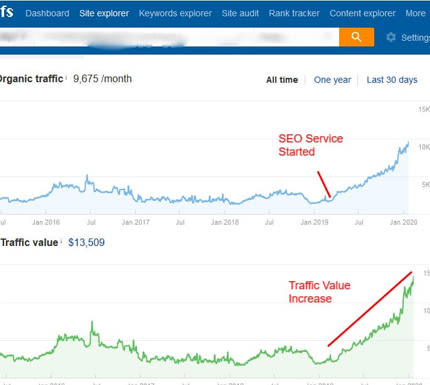Click the Organic traffic heading
The width and height of the screenshot is (430, 385).
tap(31, 79)
